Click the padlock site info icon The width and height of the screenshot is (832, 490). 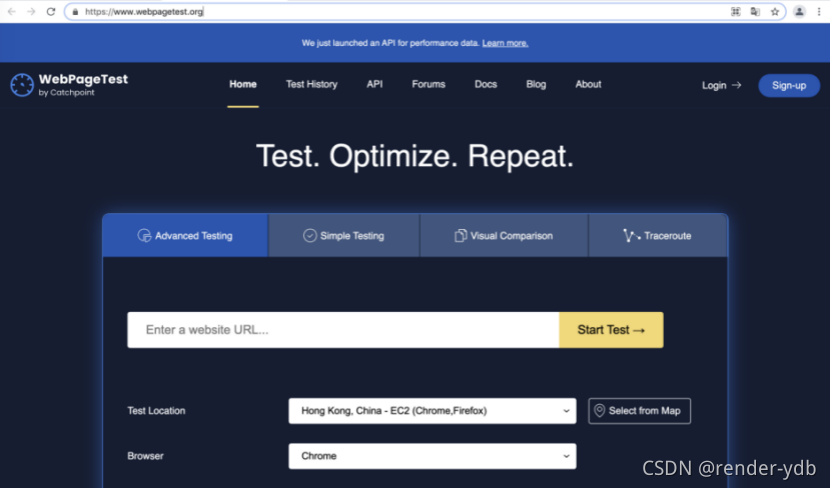click(75, 12)
